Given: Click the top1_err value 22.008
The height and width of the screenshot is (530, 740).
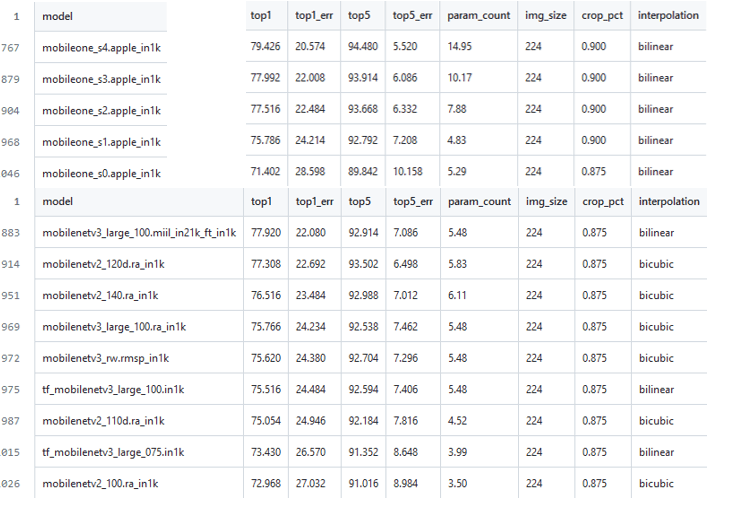Looking at the screenshot, I should click(x=310, y=77).
